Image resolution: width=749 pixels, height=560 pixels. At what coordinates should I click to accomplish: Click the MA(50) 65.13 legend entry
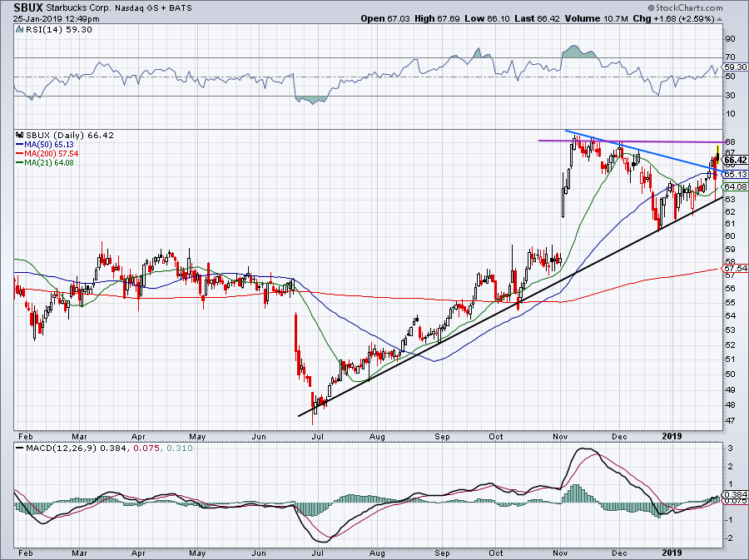[45, 145]
